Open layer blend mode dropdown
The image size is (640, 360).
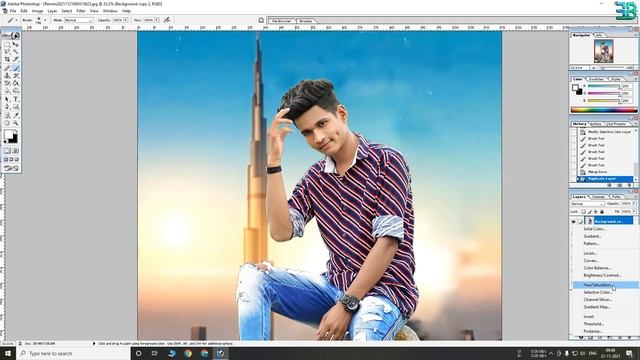click(587, 204)
